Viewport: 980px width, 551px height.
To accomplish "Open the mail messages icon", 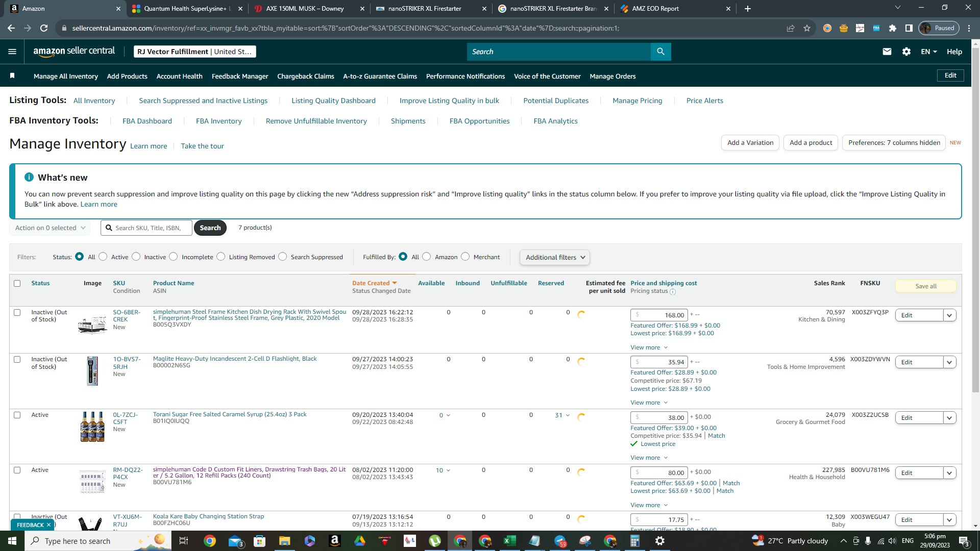I will click(x=887, y=52).
